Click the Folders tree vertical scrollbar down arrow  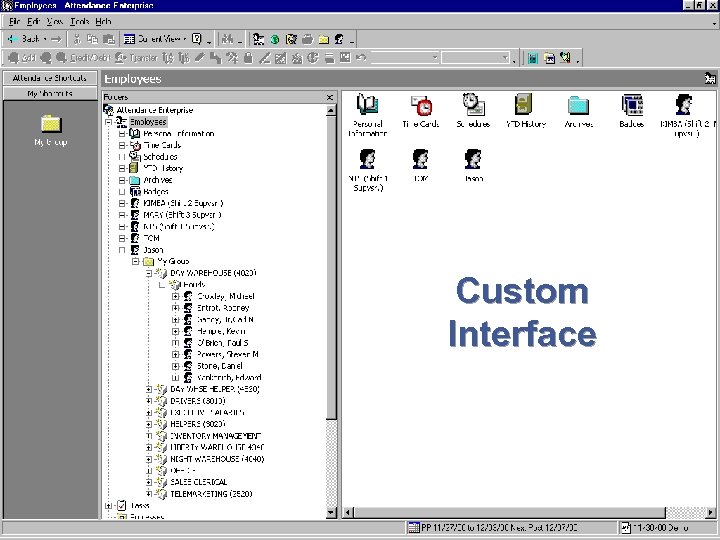pyautogui.click(x=331, y=513)
